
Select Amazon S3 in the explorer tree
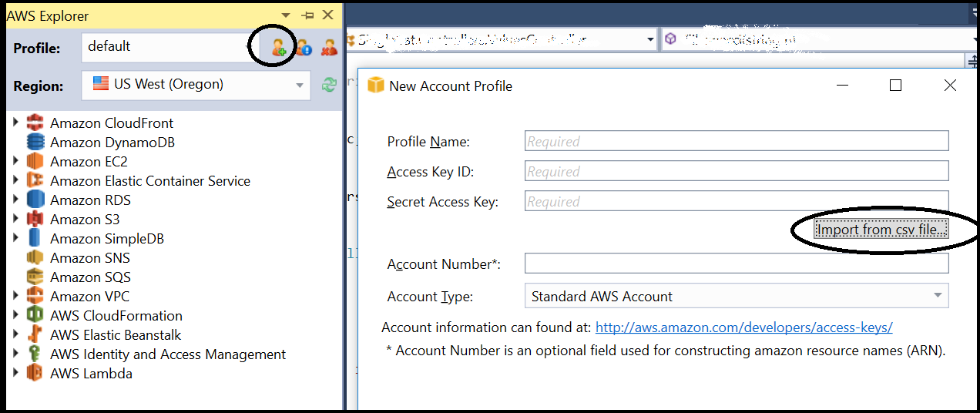tap(85, 220)
